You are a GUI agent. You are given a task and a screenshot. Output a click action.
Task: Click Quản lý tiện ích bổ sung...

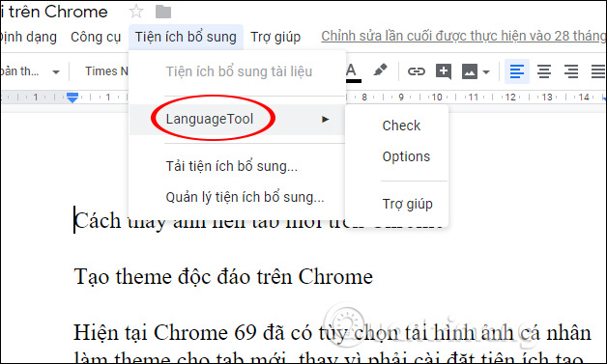click(245, 197)
